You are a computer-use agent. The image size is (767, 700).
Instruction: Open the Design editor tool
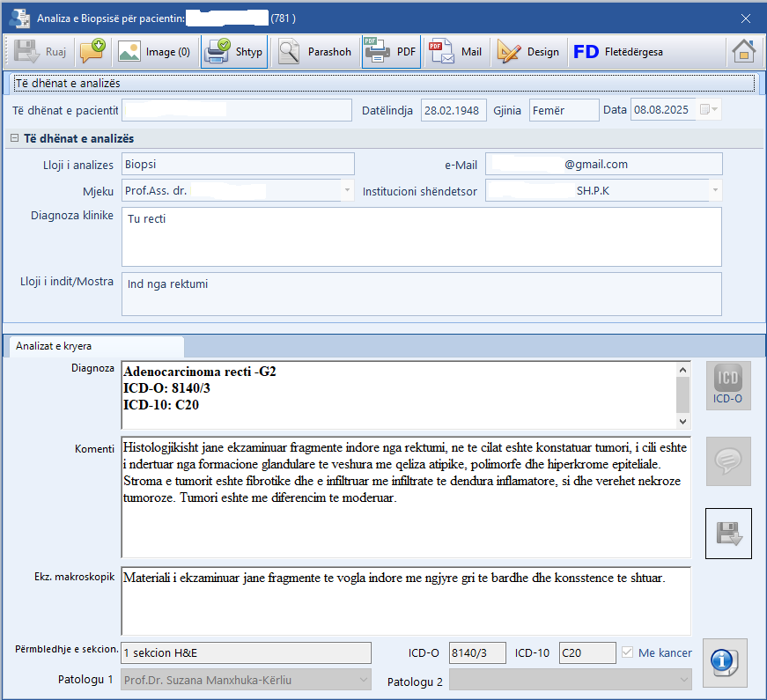528,52
